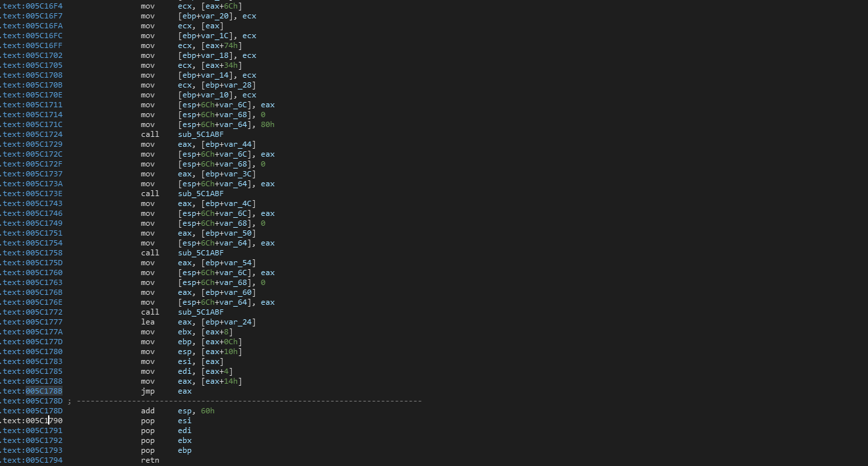Screen dimensions: 868x466
Task: Click address .text:005C16F4
Action: click(x=31, y=6)
